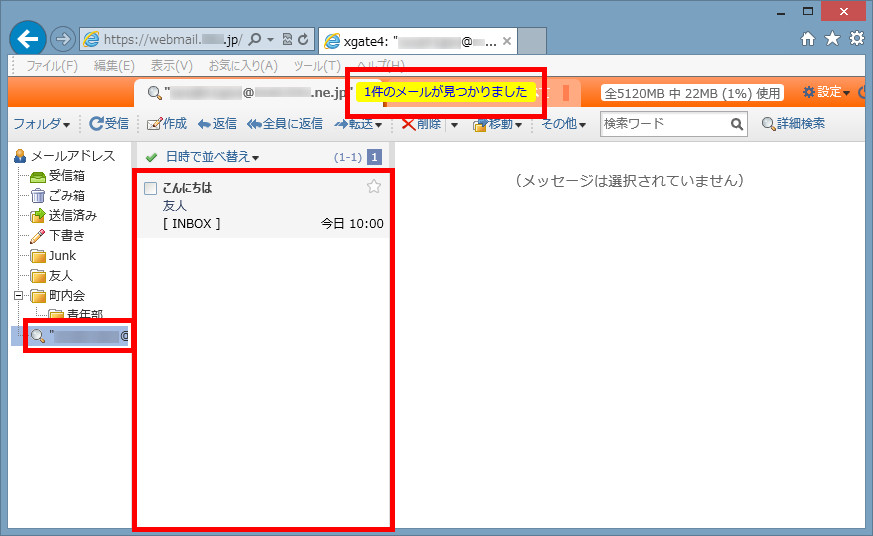
Task: Click the 返信 reply button
Action: [217, 124]
